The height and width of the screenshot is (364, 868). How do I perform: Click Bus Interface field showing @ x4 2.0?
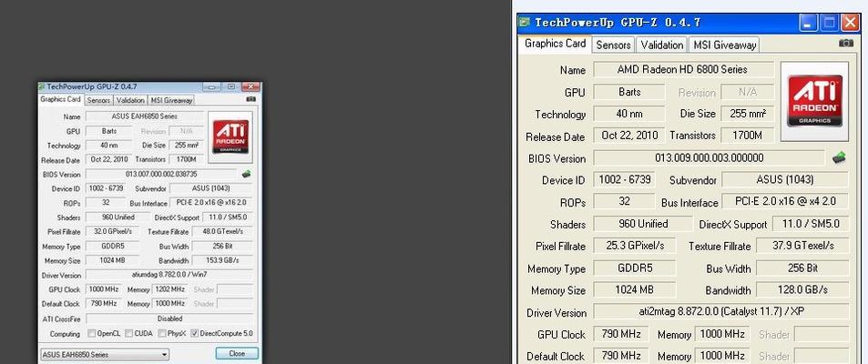pos(785,201)
